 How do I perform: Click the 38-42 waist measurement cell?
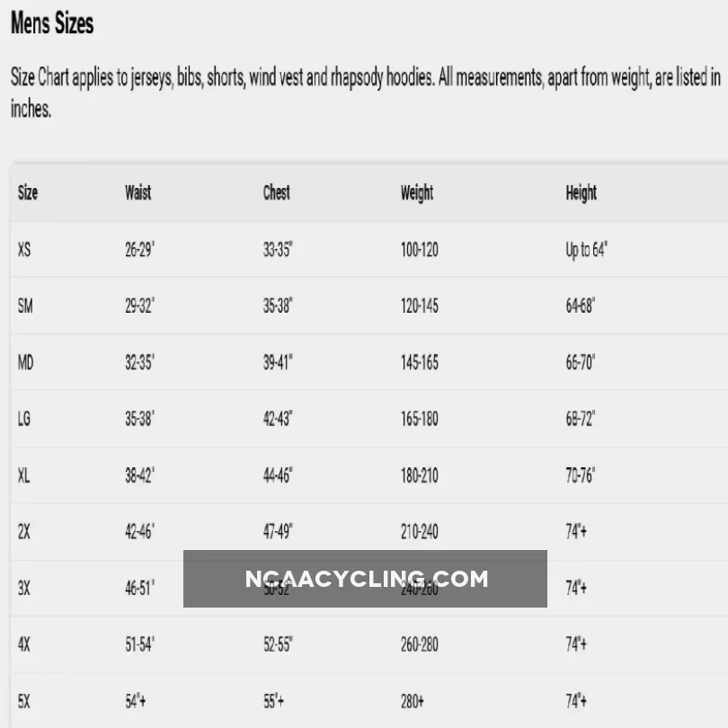[139, 475]
